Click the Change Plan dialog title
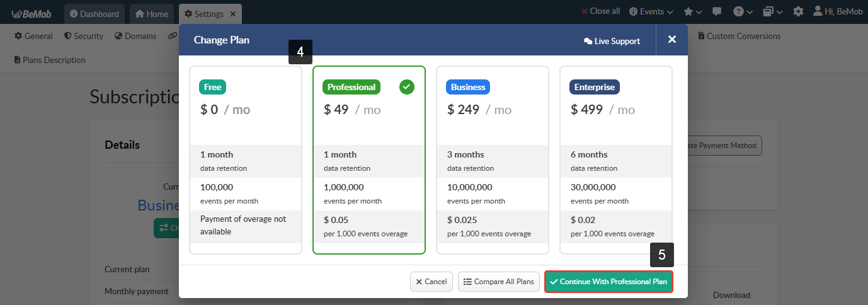 [222, 40]
